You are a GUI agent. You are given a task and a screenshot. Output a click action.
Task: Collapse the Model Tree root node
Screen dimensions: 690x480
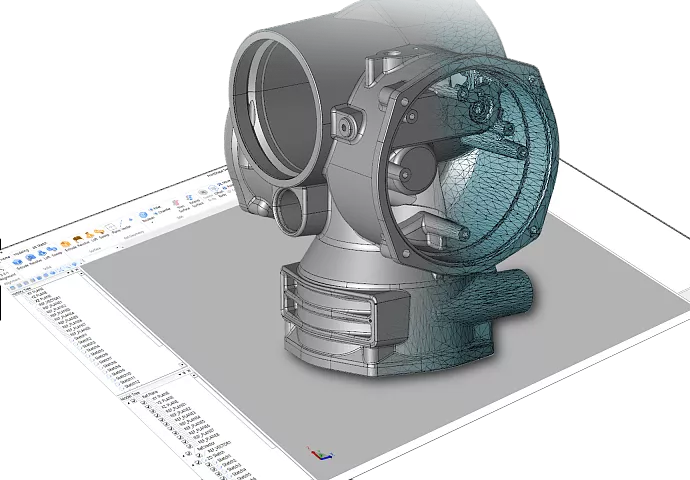click(x=128, y=403)
